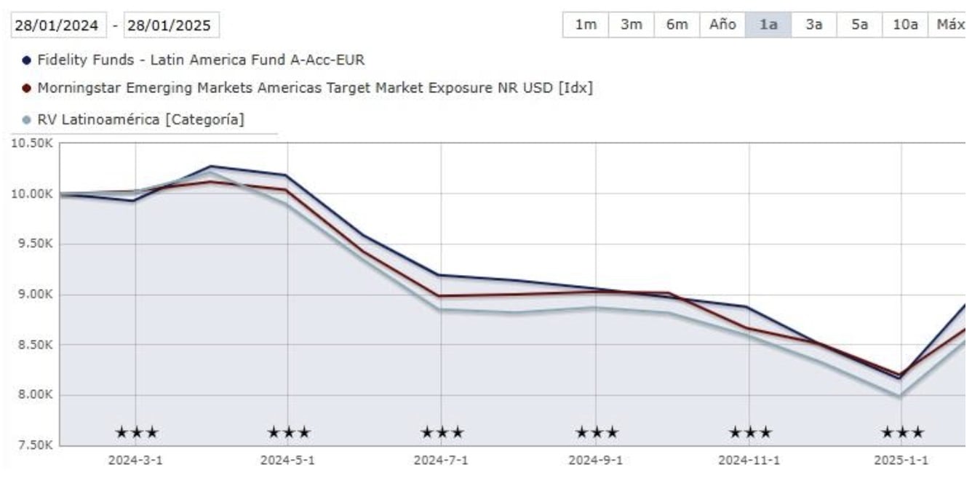
Task: Click the 2024-9-1 point on the dark blue line
Action: (x=597, y=290)
